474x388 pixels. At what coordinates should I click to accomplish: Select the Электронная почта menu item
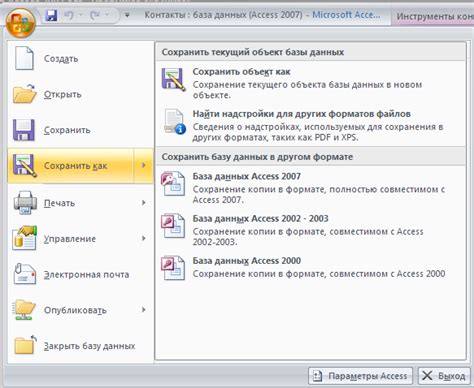pyautogui.click(x=81, y=274)
